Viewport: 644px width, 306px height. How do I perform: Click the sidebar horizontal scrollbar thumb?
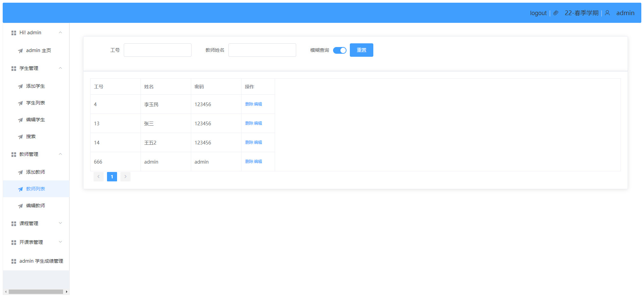pos(36,292)
